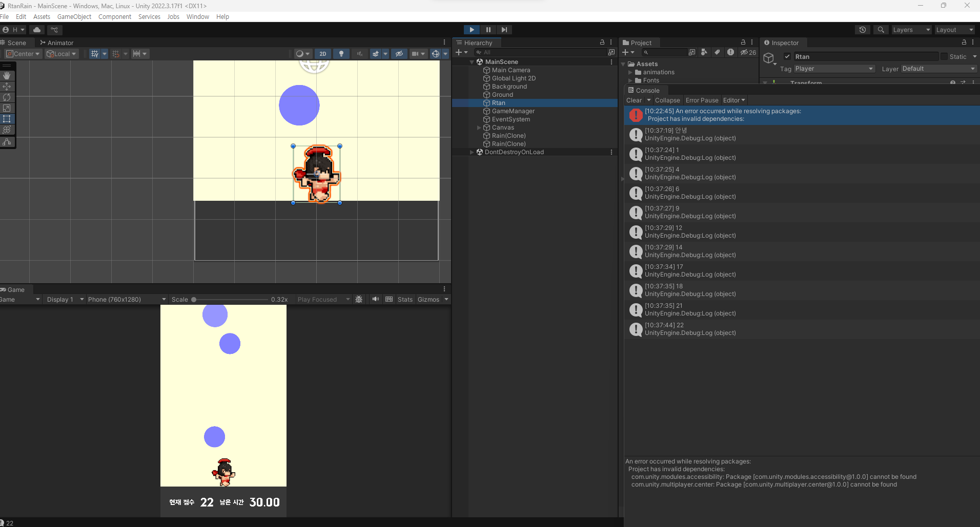Viewport: 980px width, 527px height.
Task: Open the Layout dropdown in toolbar
Action: coord(954,30)
